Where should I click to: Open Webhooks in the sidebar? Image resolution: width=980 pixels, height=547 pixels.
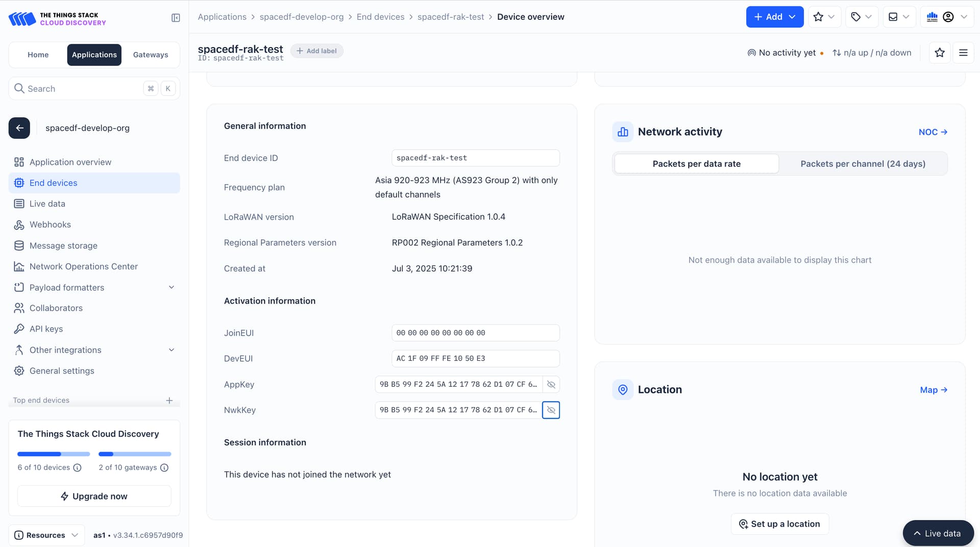50,225
